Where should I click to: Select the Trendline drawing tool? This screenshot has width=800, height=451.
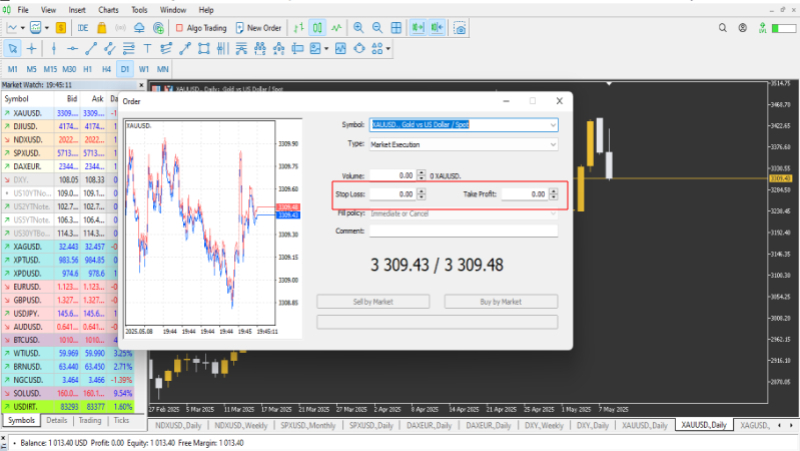coord(91,48)
